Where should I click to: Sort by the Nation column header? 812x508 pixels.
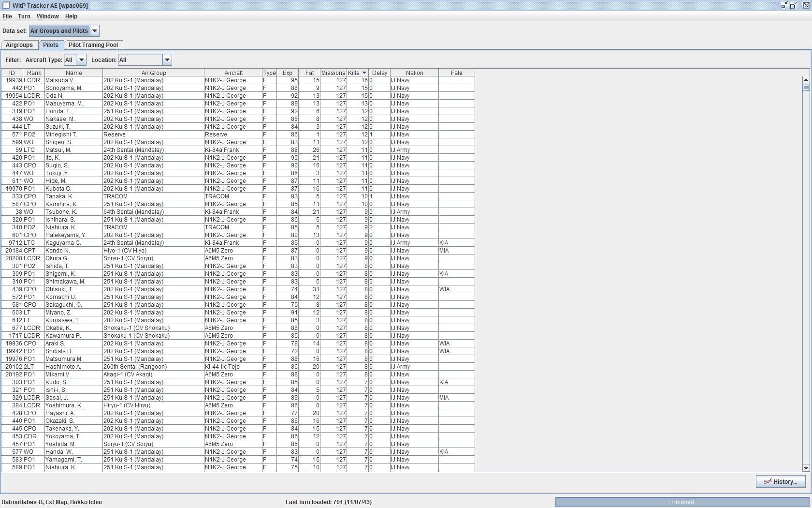[x=414, y=73]
